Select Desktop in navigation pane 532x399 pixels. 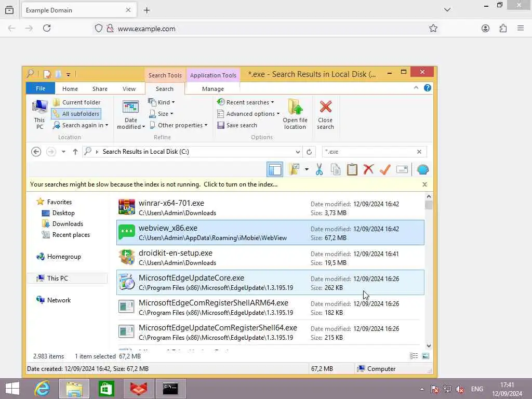tap(58, 212)
